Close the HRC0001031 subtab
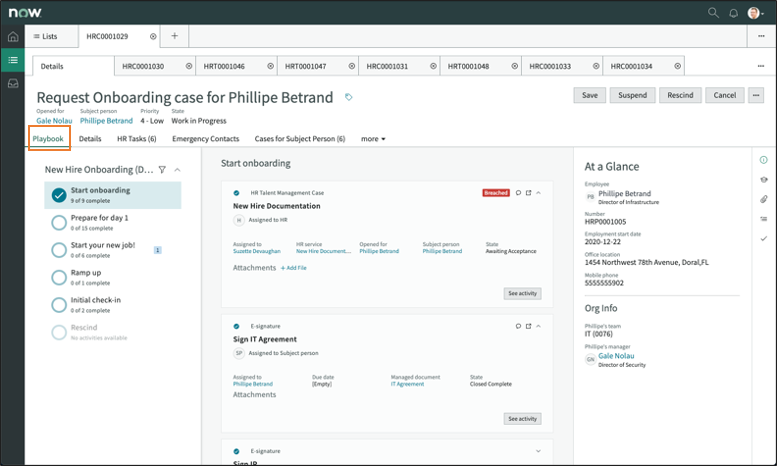Screen dimensions: 777x466 433,66
